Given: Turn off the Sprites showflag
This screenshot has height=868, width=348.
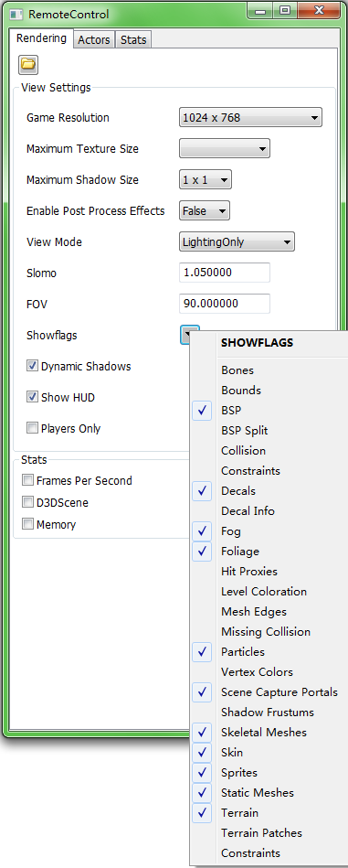Looking at the screenshot, I should tap(269, 773).
